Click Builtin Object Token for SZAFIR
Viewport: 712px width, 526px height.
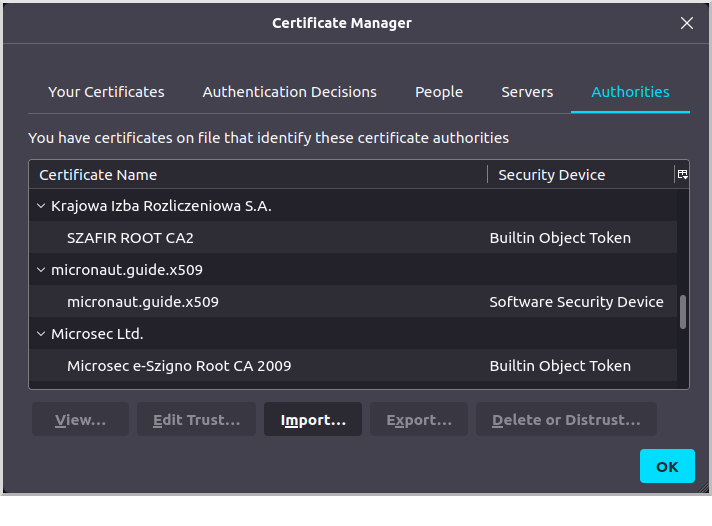(560, 238)
